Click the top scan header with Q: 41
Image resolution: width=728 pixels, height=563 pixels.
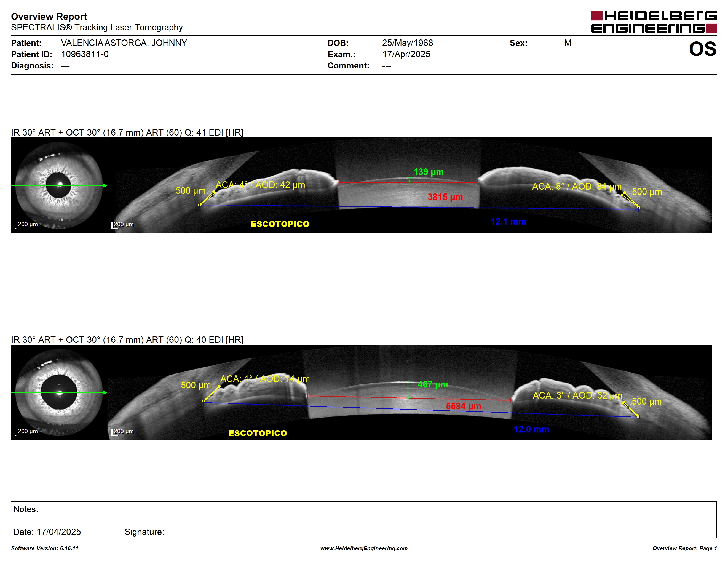coord(127,133)
